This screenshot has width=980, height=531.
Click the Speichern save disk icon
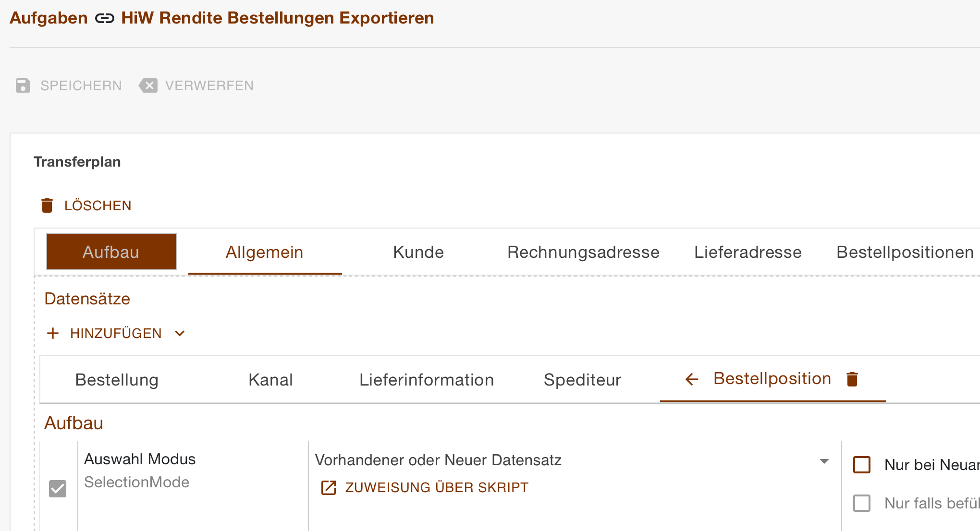point(24,85)
